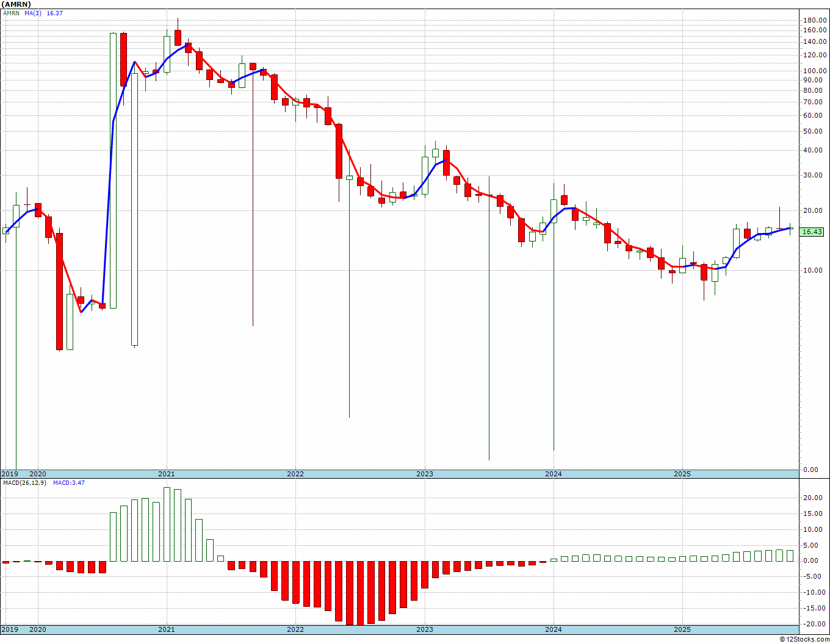Select the 160.00 price axis label

click(x=815, y=30)
